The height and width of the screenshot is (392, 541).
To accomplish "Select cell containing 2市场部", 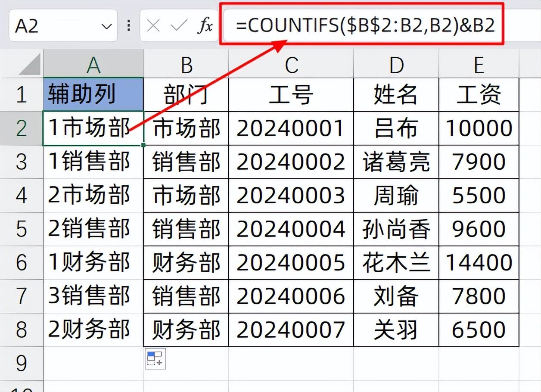I will click(93, 195).
